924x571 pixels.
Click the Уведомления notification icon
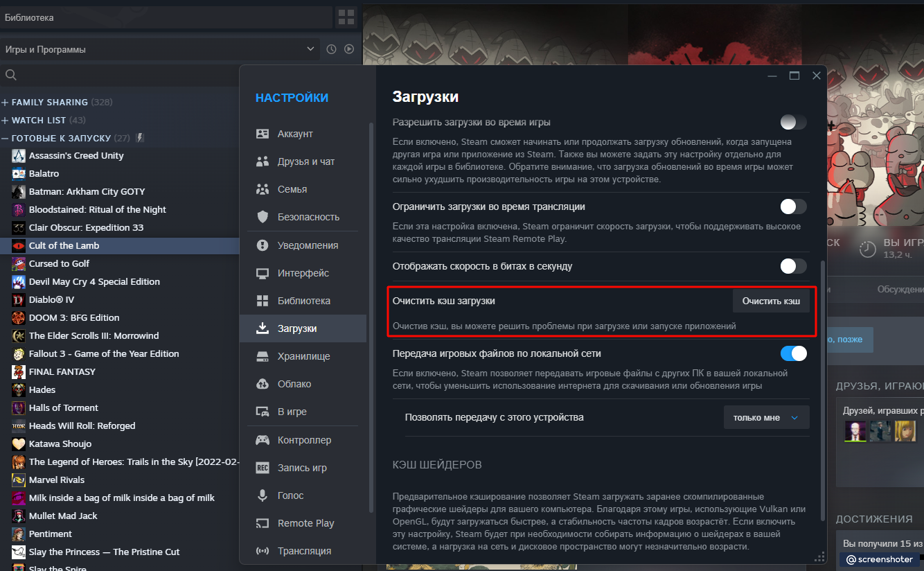263,245
